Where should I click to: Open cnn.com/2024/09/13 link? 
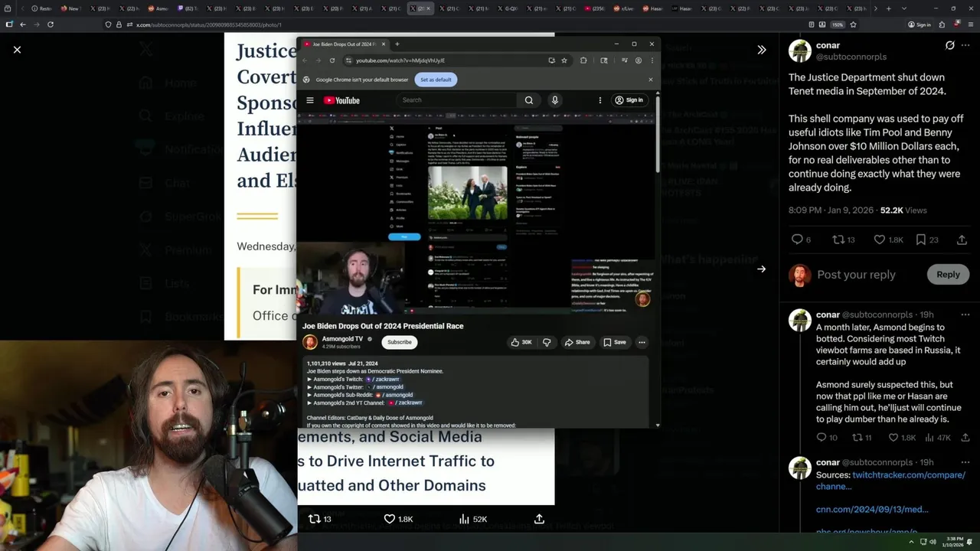[x=872, y=509]
